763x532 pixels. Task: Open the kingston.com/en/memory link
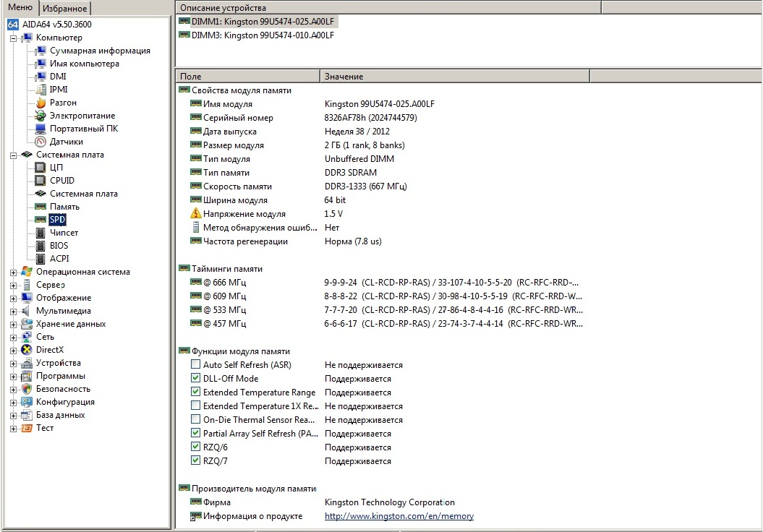click(399, 516)
